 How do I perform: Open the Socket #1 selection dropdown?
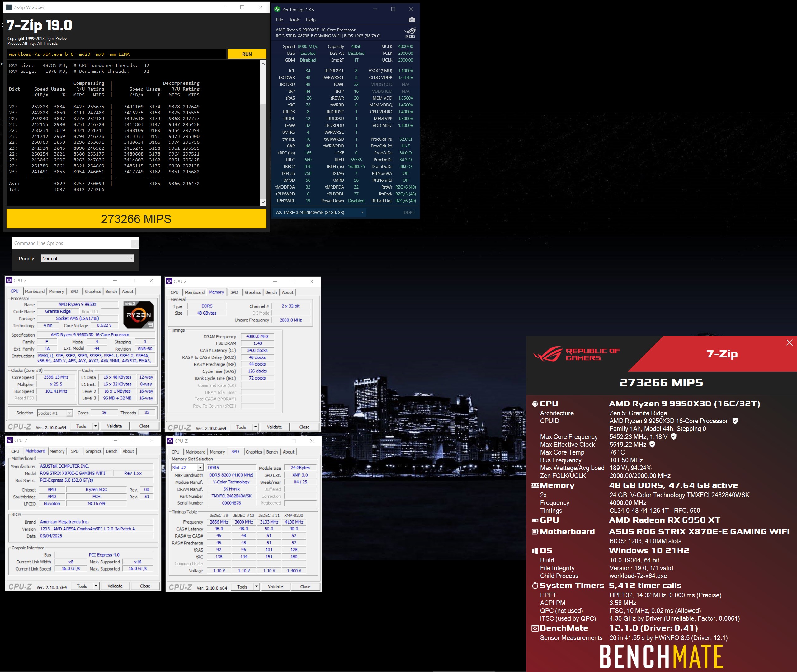(x=55, y=413)
